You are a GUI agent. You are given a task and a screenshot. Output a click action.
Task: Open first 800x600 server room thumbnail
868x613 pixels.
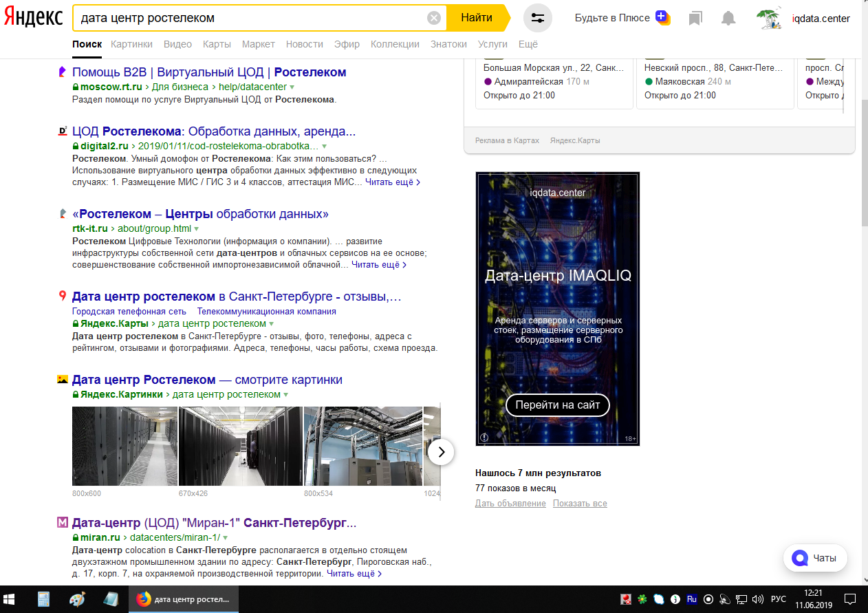coord(124,446)
